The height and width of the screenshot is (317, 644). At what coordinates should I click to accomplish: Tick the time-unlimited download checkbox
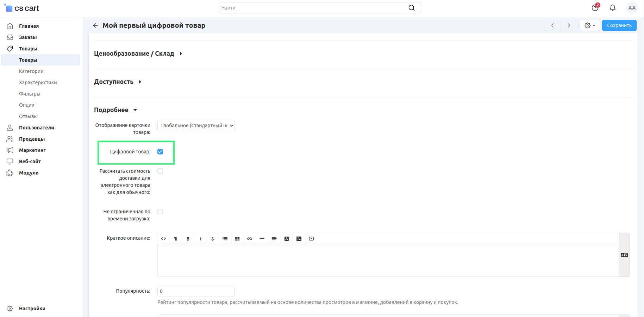pos(160,212)
